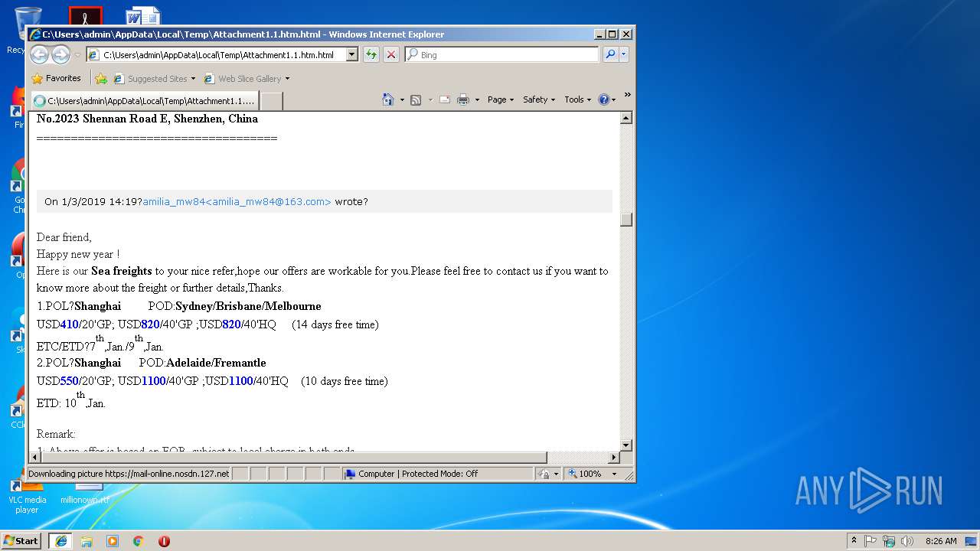Go forward with the Forward arrow button
This screenshot has width=980, height=551.
(60, 54)
